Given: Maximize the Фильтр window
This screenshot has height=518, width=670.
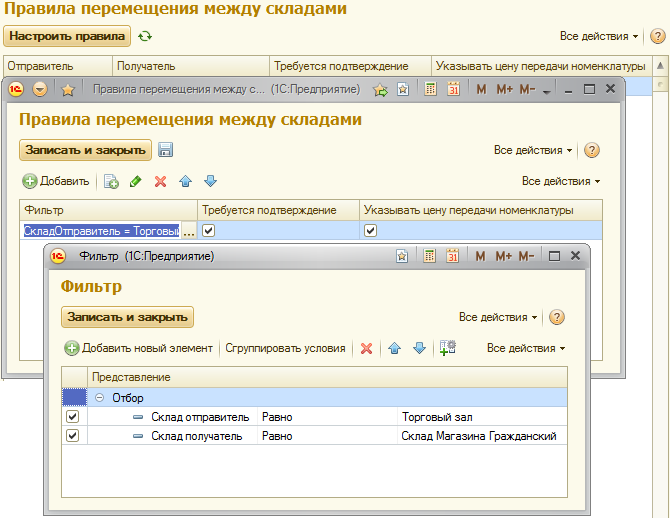Looking at the screenshot, I should pos(554,256).
